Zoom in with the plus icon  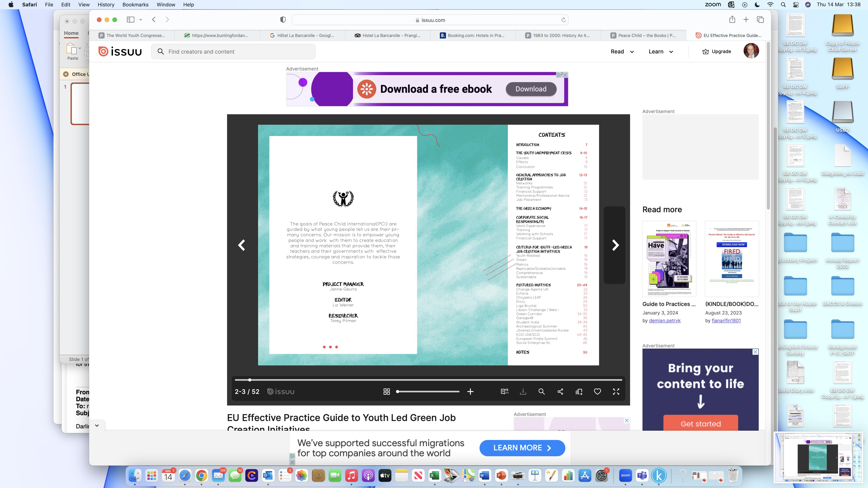tap(470, 391)
